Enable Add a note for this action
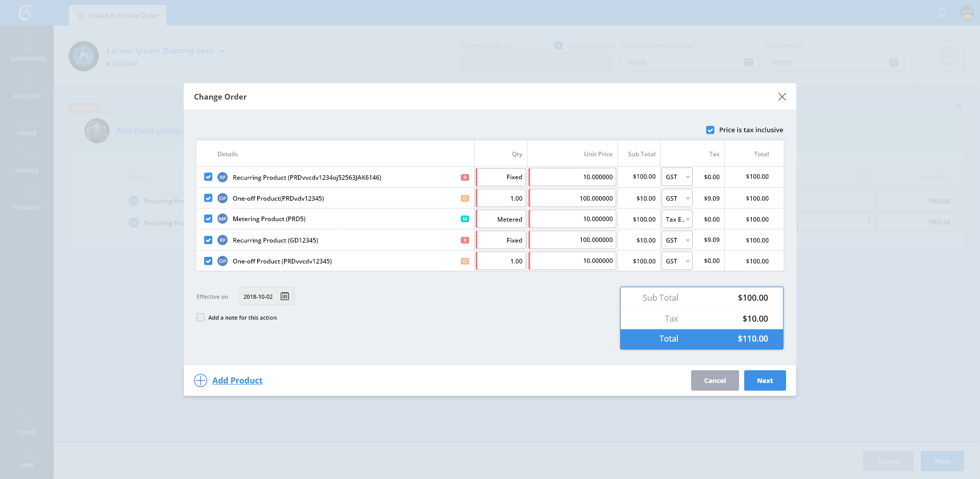 201,318
